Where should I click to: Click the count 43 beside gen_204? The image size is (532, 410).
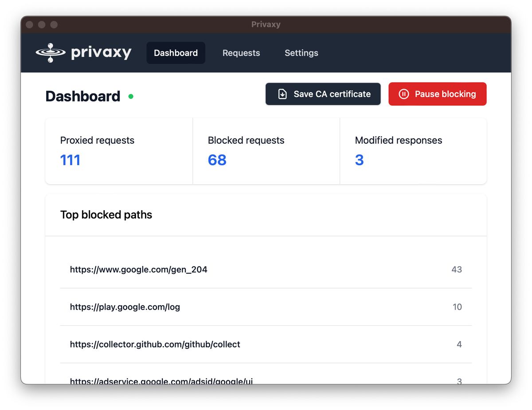click(456, 269)
